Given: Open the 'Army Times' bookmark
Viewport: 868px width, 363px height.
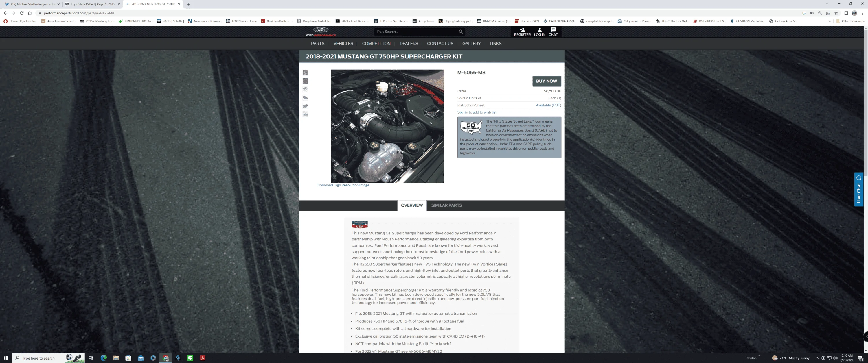Looking at the screenshot, I should [x=423, y=21].
